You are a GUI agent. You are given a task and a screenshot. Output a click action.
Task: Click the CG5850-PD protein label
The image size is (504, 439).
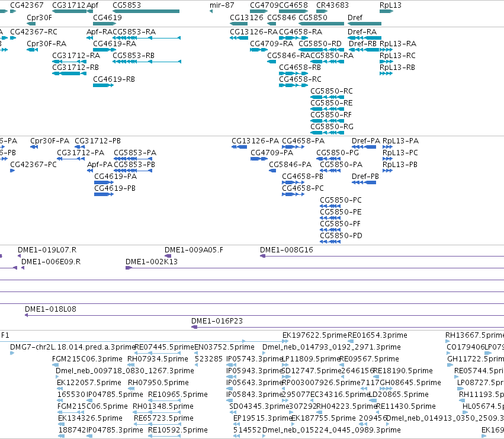(341, 236)
